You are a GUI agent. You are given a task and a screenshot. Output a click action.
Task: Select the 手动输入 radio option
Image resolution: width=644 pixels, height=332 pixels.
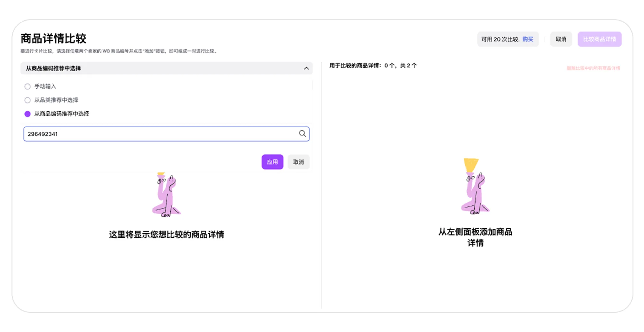coord(27,86)
